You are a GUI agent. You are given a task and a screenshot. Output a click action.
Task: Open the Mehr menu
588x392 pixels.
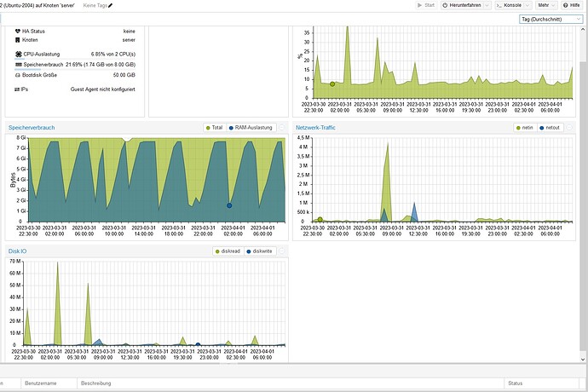[546, 5]
